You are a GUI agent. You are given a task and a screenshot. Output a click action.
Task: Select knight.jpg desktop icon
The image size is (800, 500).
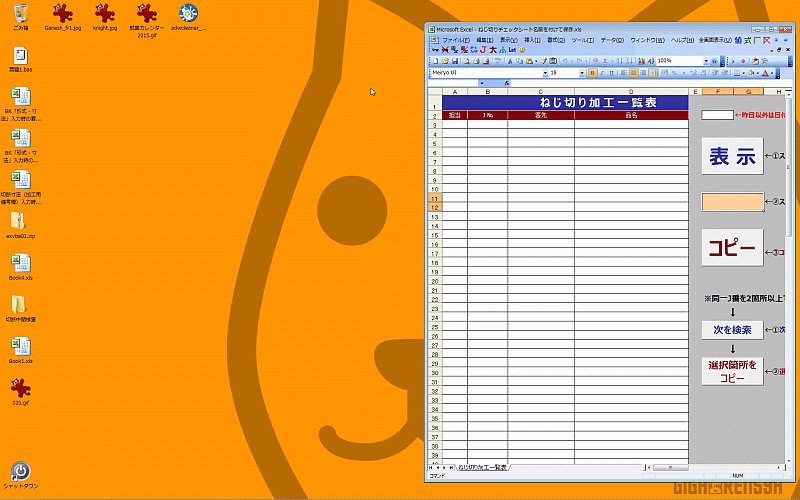(105, 17)
